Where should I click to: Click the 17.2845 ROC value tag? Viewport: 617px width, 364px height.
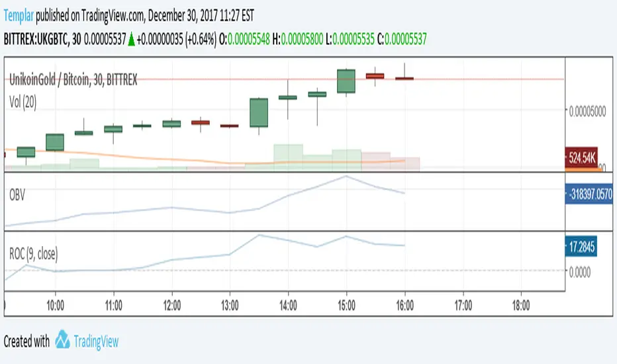tap(581, 247)
